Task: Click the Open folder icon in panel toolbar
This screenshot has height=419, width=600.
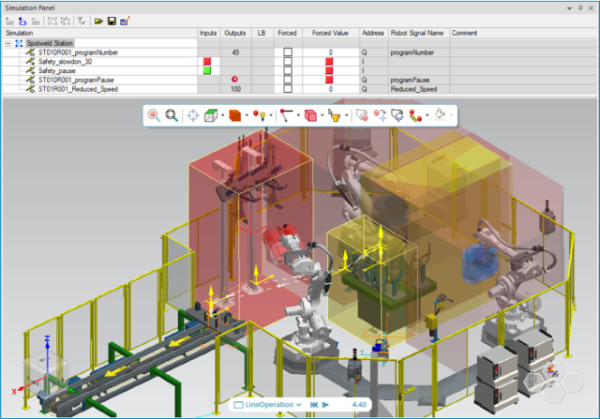Action: pyautogui.click(x=99, y=20)
